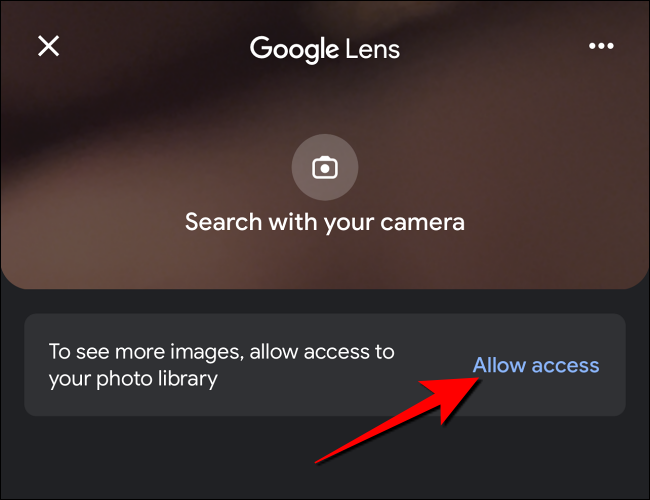This screenshot has width=650, height=500.
Task: Open the three-dot more options menu
Action: click(x=601, y=46)
